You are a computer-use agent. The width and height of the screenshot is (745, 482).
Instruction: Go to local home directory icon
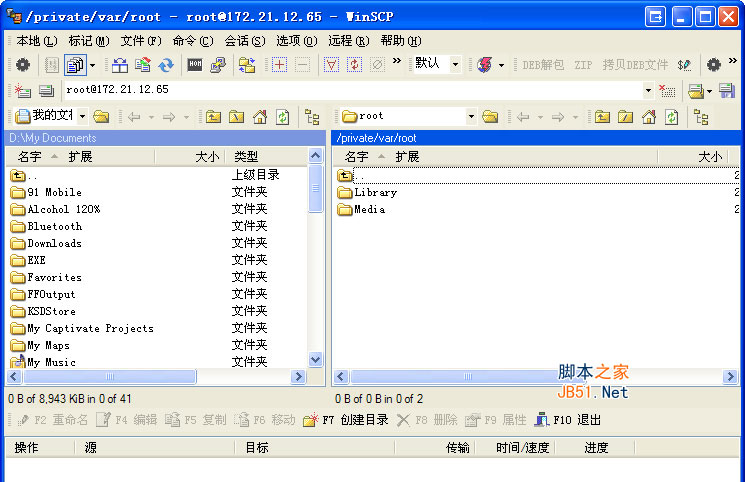point(259,116)
